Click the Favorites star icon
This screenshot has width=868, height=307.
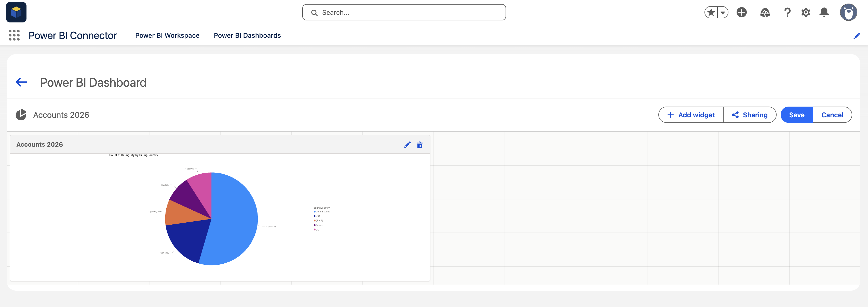(711, 12)
